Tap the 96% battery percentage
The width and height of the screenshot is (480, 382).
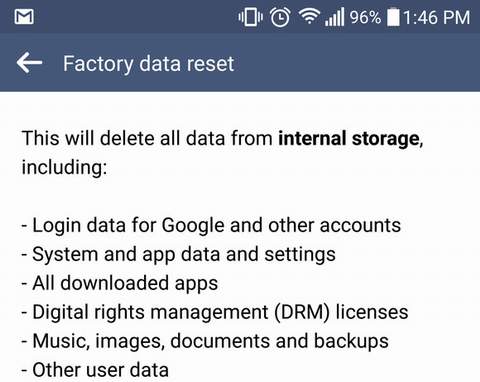click(x=365, y=17)
